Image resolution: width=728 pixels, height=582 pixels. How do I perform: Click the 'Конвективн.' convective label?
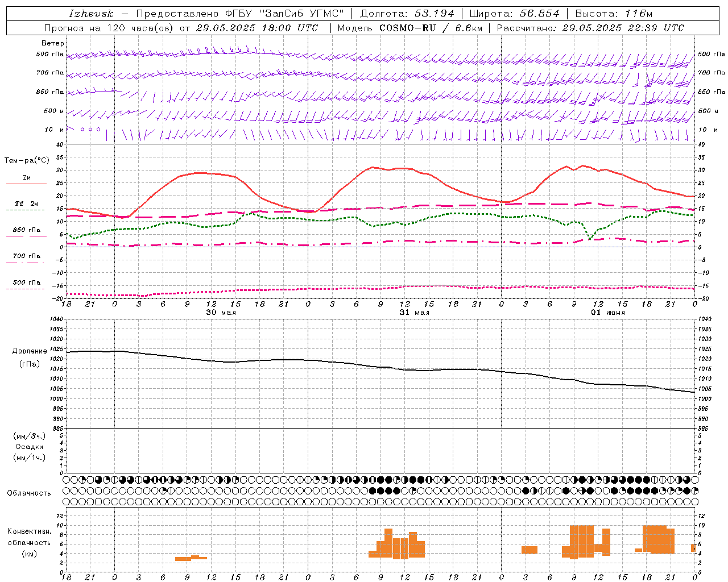coord(30,531)
